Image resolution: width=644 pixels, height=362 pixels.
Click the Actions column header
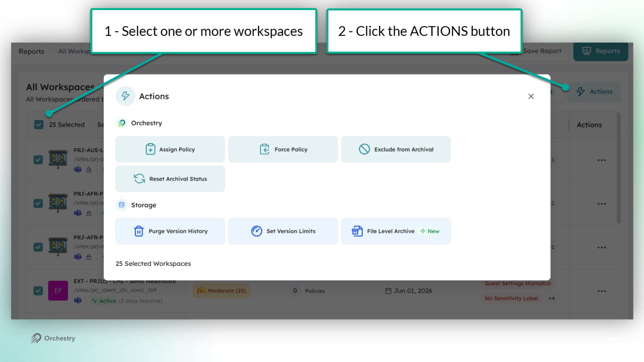point(589,125)
